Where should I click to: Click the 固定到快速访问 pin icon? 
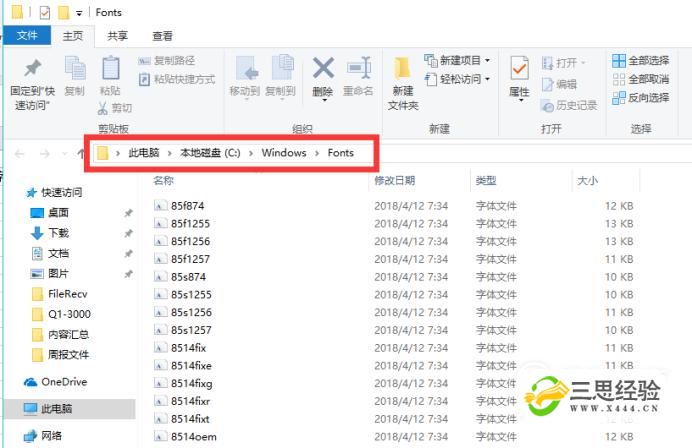[x=33, y=69]
